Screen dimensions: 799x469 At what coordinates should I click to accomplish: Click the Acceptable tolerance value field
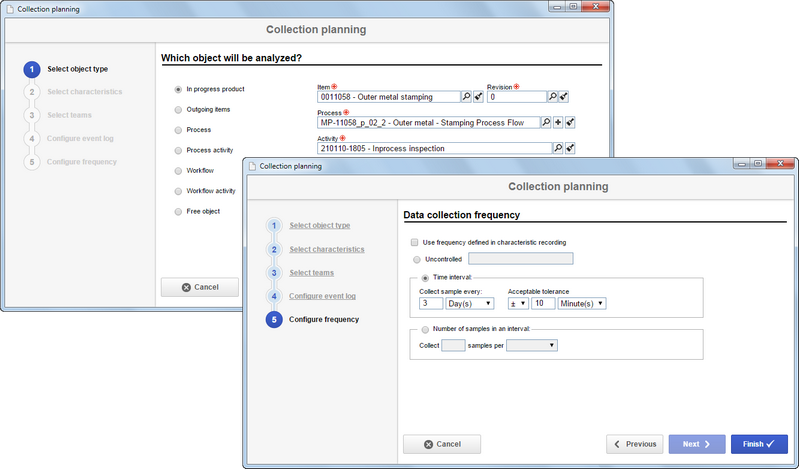pyautogui.click(x=543, y=303)
